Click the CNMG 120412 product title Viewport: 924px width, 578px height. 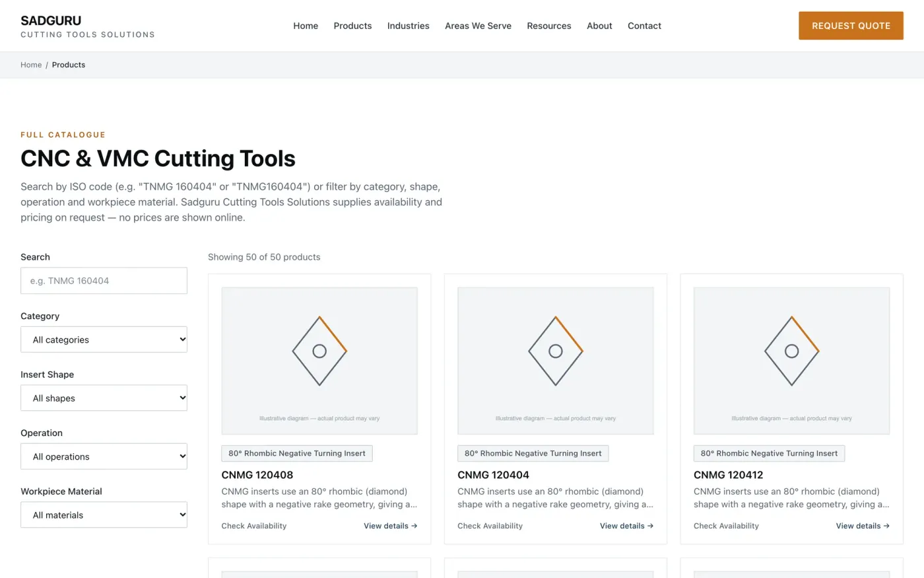pos(729,475)
